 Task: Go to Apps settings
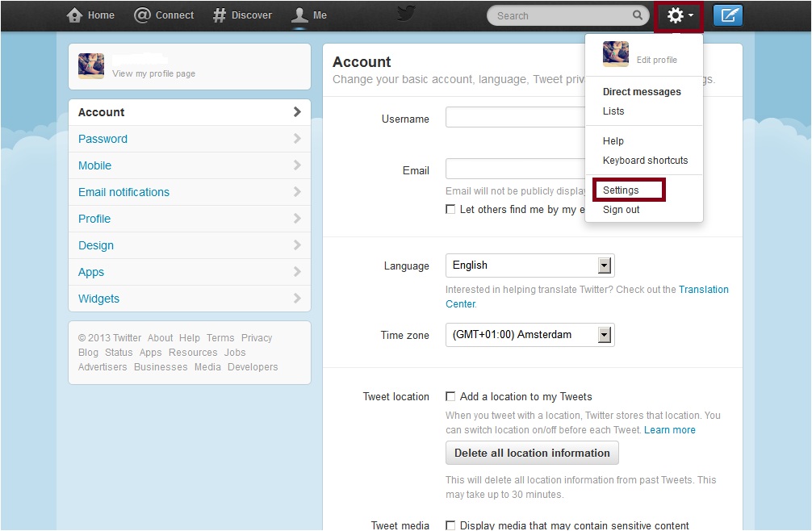pos(190,272)
